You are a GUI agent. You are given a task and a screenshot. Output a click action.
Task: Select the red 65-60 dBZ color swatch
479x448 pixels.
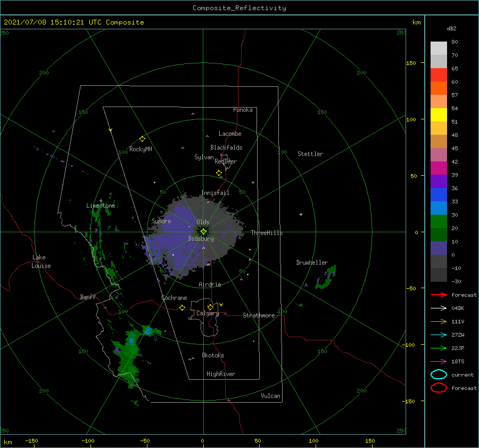pyautogui.click(x=439, y=75)
